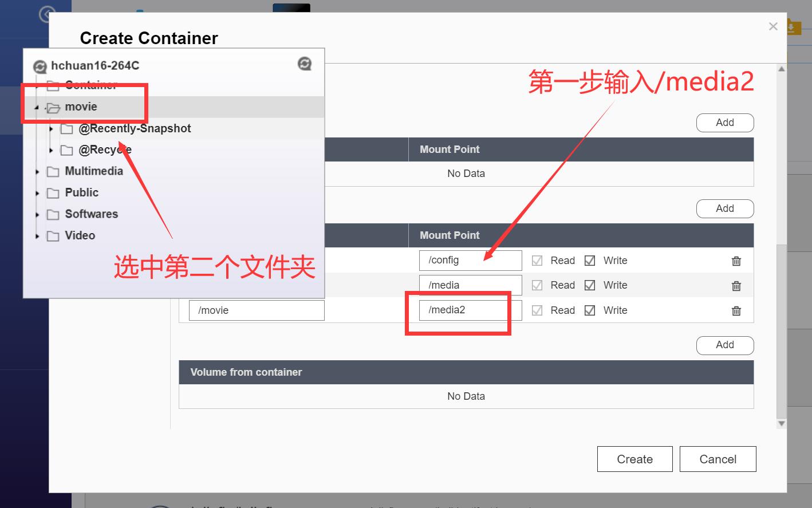The width and height of the screenshot is (812, 508).
Task: Click the trash icon on the /config mount row
Action: pyautogui.click(x=736, y=261)
